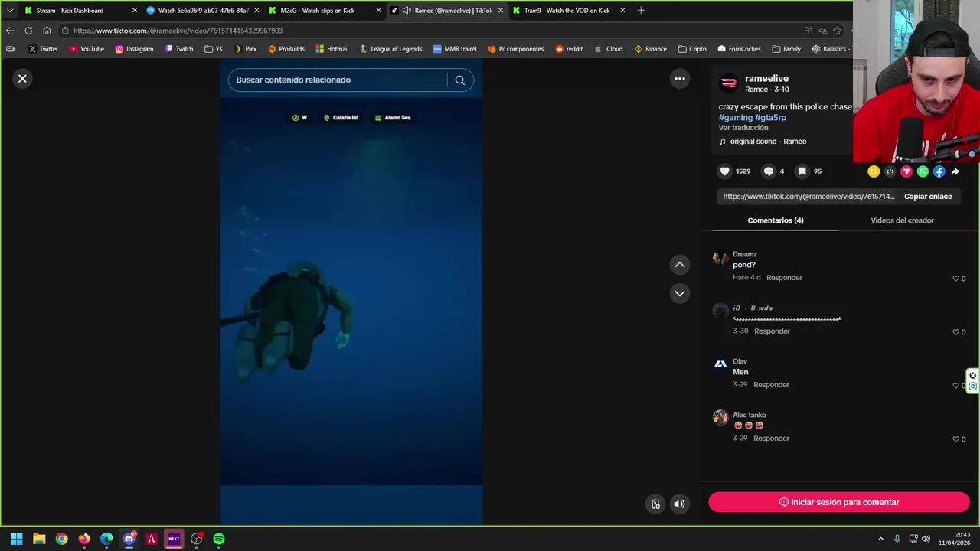
Task: Expand the Family bookmarks folder
Action: coord(786,49)
